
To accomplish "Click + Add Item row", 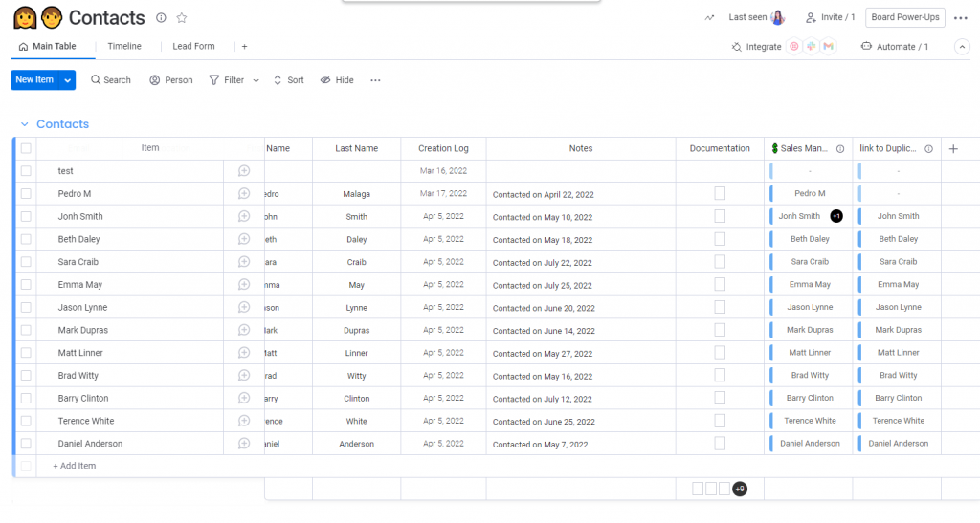I will tap(74, 466).
